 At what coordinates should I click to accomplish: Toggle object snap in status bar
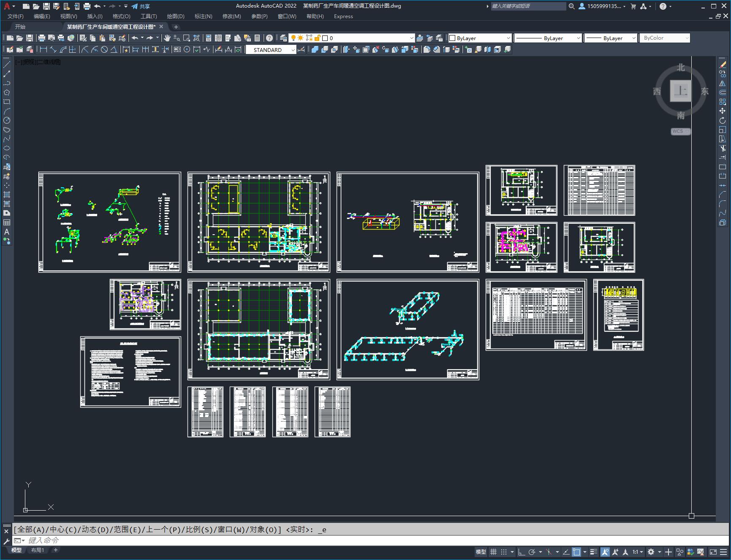(576, 552)
